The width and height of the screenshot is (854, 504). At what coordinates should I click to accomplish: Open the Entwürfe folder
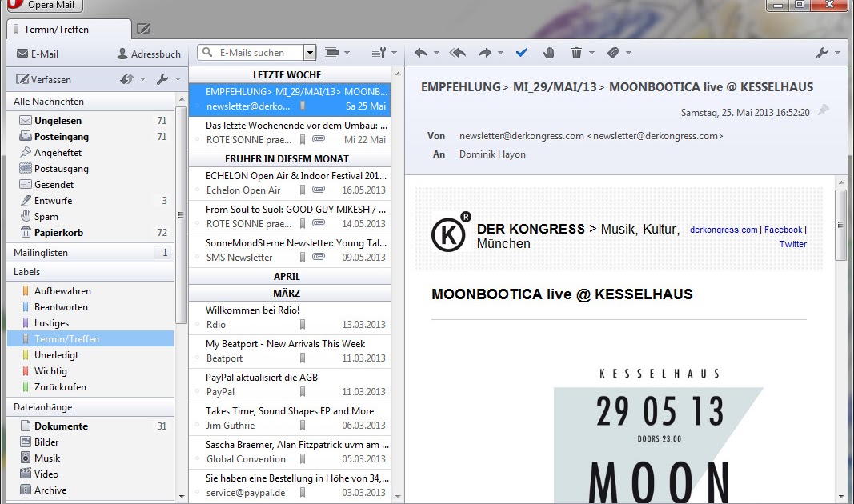pos(90,200)
